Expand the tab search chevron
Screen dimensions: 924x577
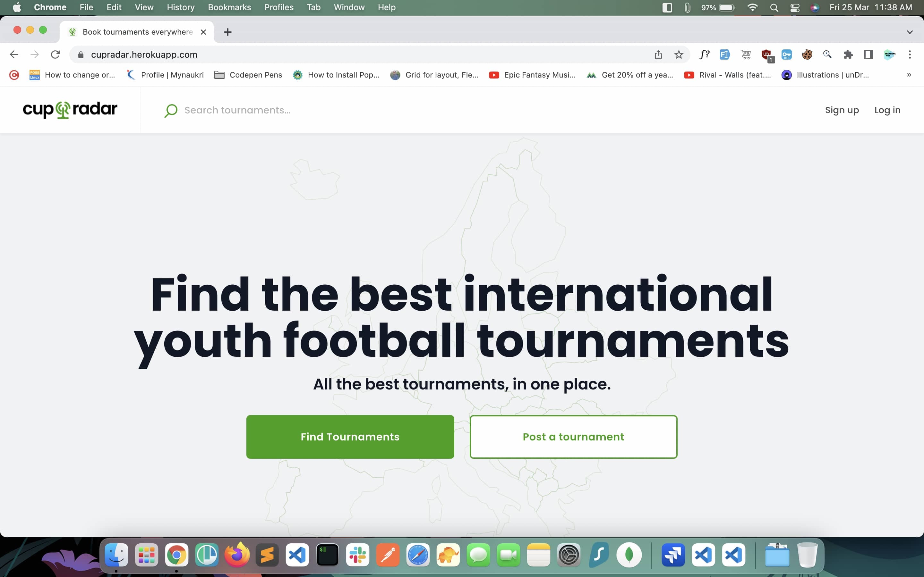pos(910,32)
